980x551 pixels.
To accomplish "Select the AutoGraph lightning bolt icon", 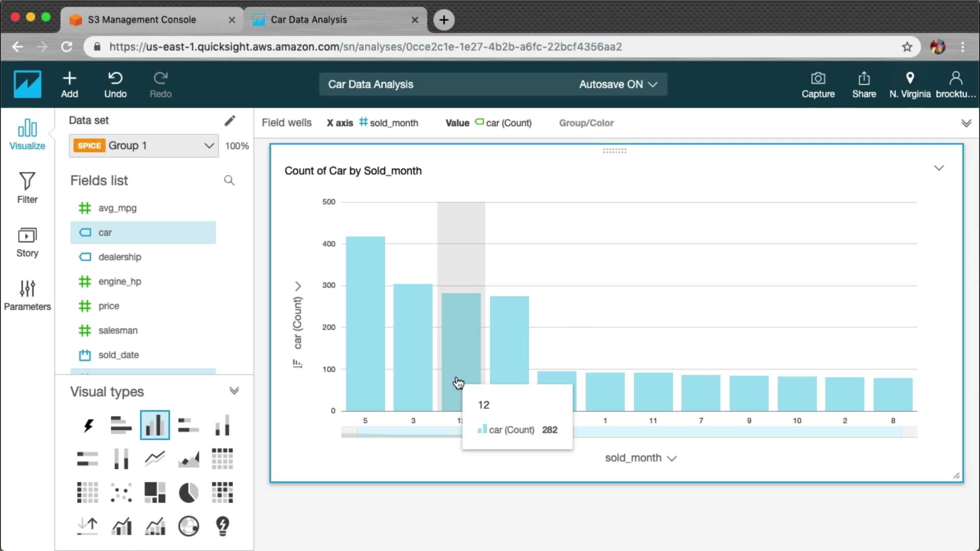I will (88, 425).
